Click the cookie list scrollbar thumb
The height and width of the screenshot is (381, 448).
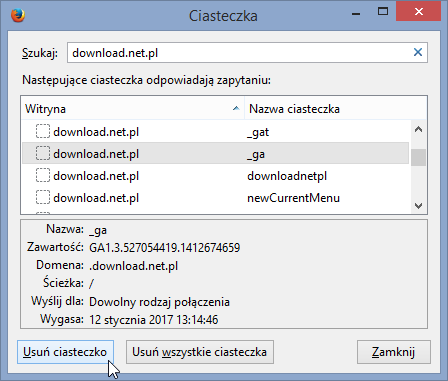(x=418, y=157)
